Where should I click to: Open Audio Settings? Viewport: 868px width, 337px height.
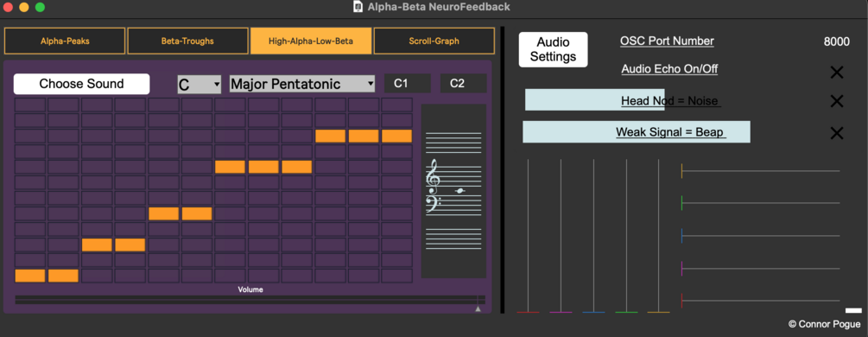click(x=553, y=50)
